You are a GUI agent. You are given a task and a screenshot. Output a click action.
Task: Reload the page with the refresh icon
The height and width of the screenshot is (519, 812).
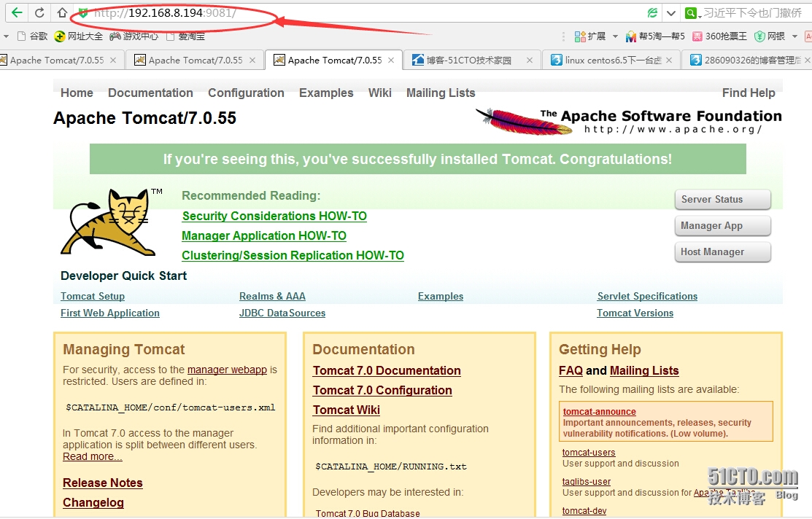click(x=39, y=12)
